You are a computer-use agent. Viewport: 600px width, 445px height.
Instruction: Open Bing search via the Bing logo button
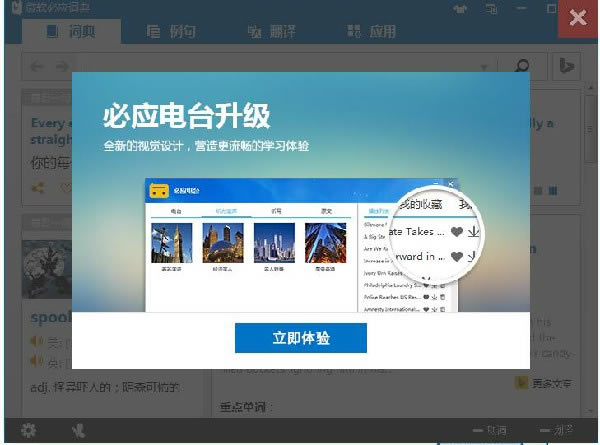point(566,66)
